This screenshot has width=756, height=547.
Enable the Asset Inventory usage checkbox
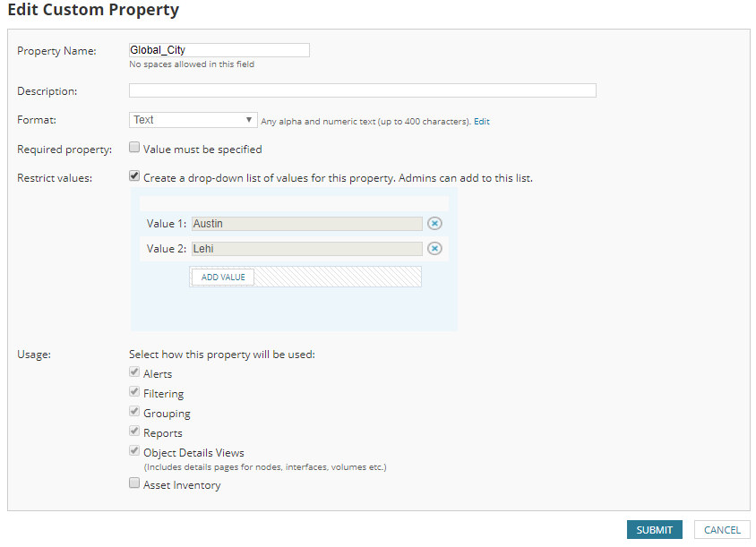tap(134, 484)
